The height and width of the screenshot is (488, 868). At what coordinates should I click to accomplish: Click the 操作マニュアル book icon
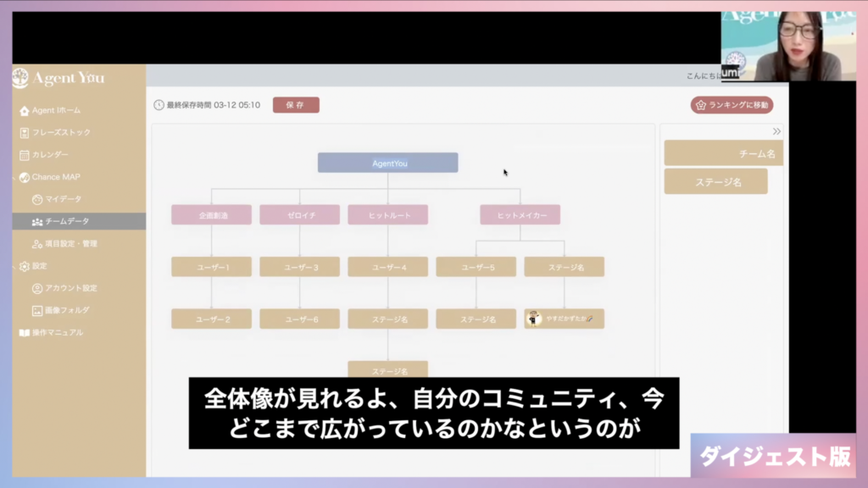pyautogui.click(x=24, y=333)
